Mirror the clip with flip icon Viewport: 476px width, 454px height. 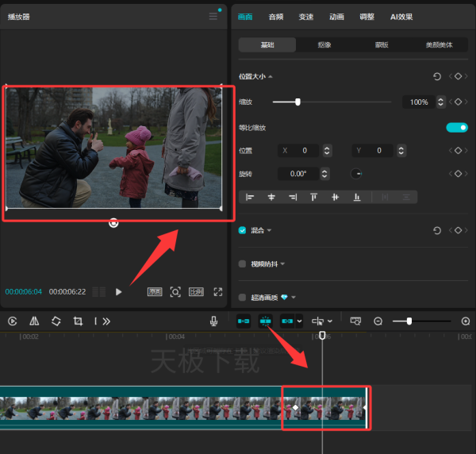tap(34, 321)
